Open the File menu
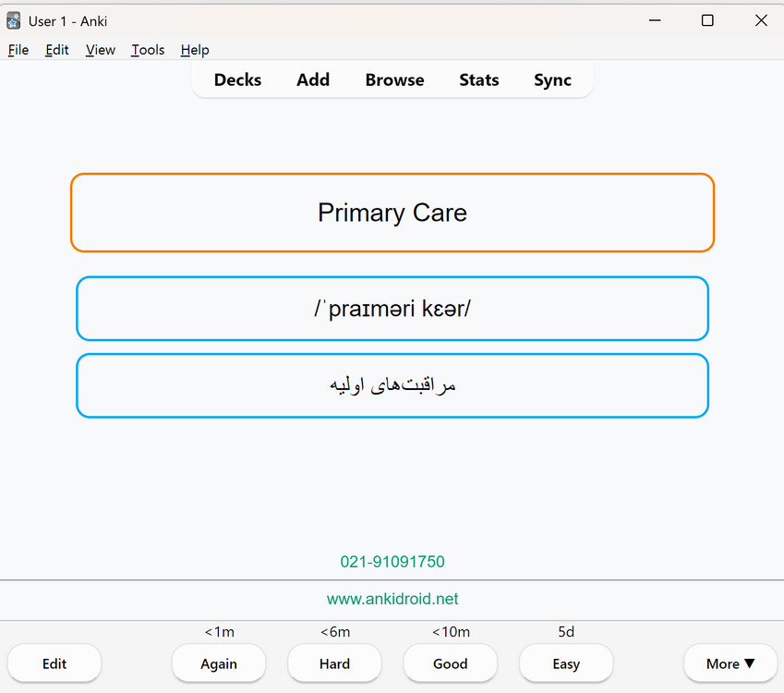This screenshot has width=784, height=693. coord(18,50)
